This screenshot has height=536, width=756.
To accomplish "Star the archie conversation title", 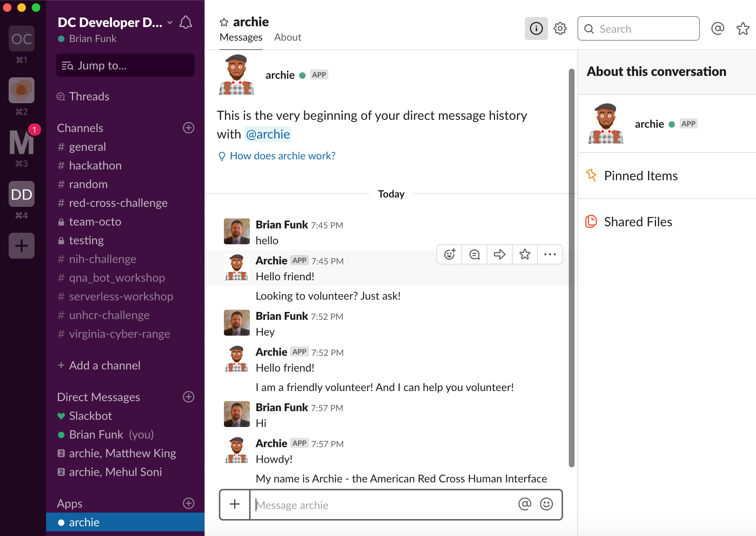I will tap(224, 22).
